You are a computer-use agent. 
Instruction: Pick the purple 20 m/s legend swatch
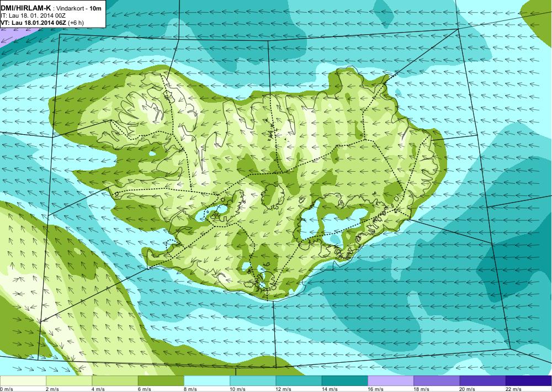pyautogui.click(x=482, y=381)
